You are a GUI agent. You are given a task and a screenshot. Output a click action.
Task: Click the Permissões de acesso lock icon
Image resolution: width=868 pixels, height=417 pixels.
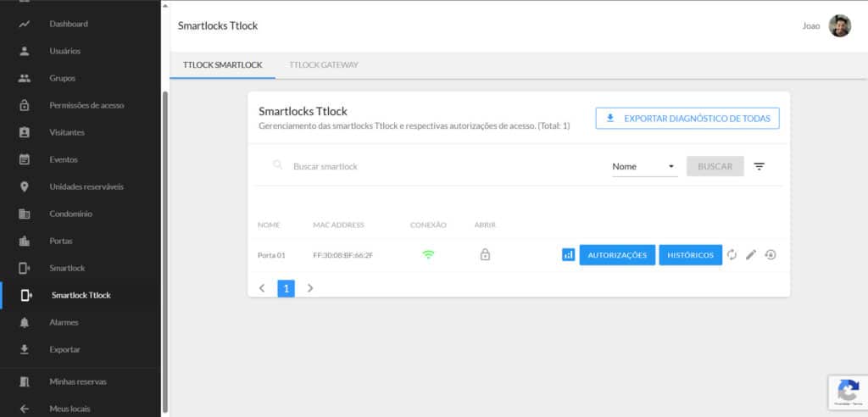[25, 105]
